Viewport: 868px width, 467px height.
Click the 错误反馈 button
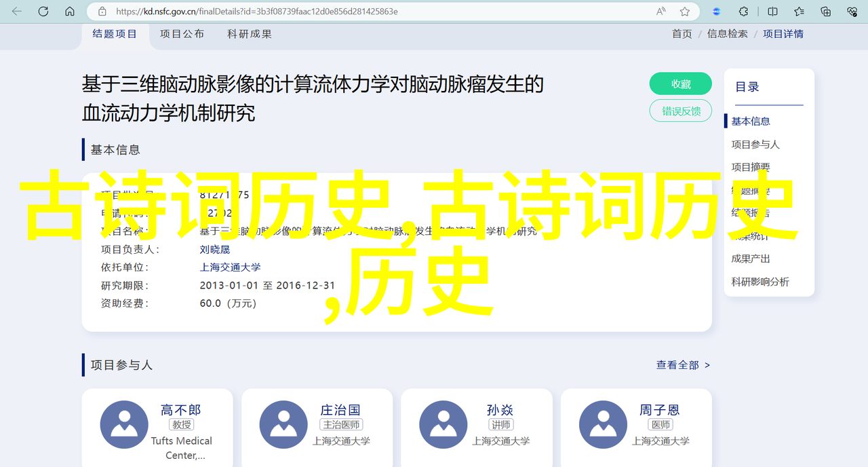pos(681,111)
